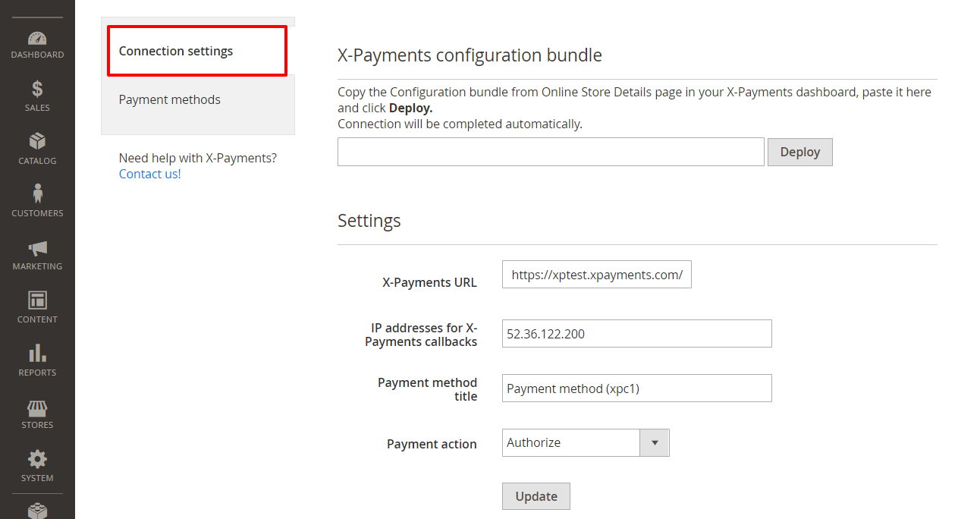Screen dimensions: 980x519
Task: Click the X-Payments URL field
Action: click(x=597, y=275)
